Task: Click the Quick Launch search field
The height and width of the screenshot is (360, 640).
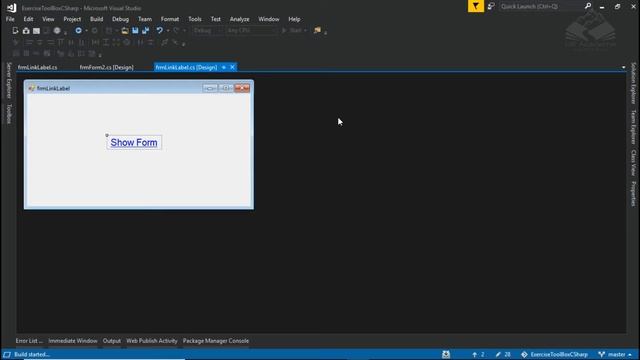Action: coord(541,6)
